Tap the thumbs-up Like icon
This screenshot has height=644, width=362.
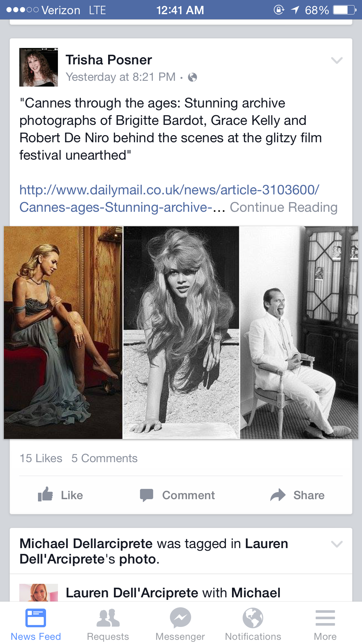(x=45, y=494)
